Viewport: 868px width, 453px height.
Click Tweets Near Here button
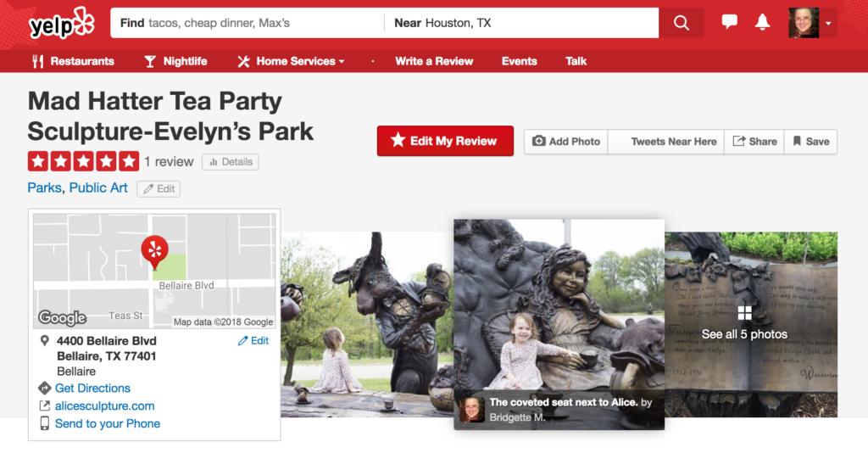coord(666,141)
